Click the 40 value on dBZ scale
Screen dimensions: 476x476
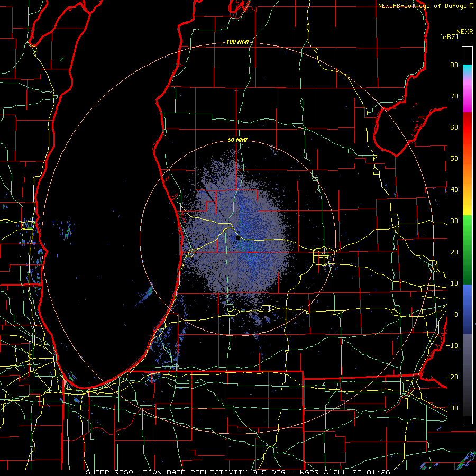[x=454, y=190]
